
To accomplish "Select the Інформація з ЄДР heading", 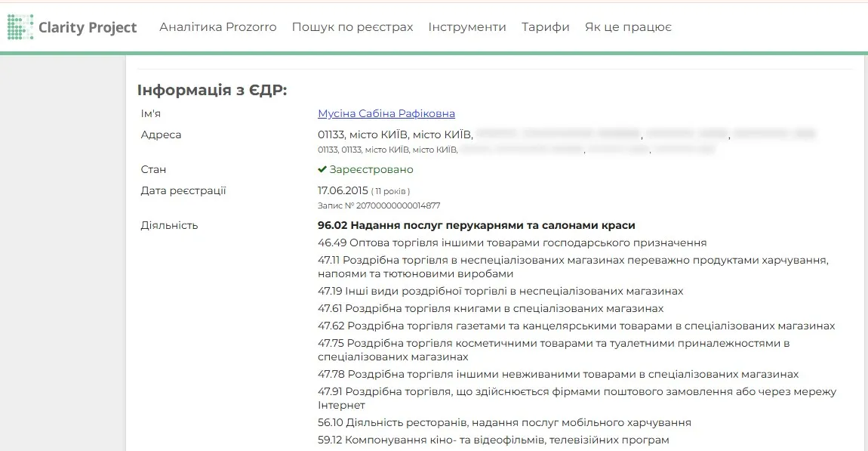I will coord(212,90).
